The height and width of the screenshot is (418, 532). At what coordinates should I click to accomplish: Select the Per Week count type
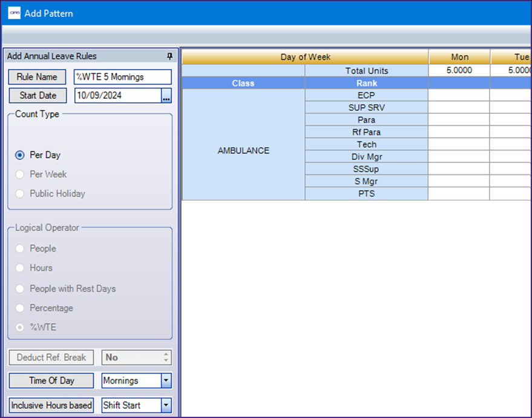pos(20,174)
